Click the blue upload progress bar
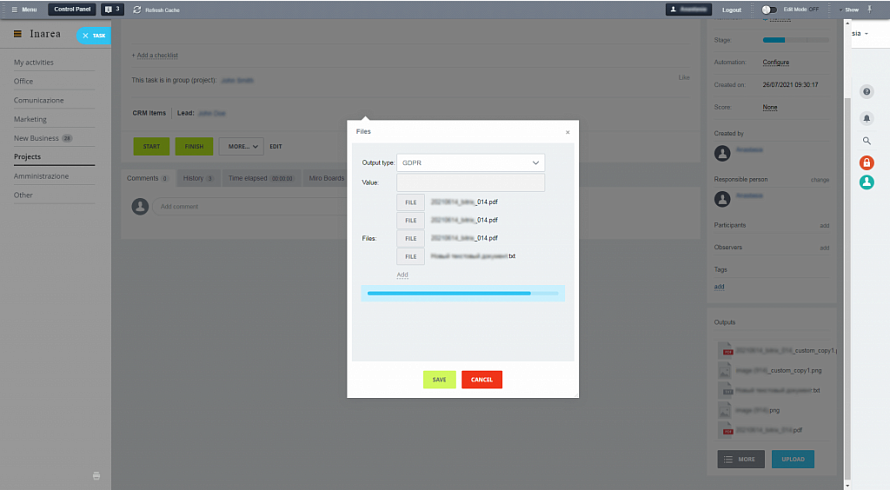890x490 pixels. point(462,293)
